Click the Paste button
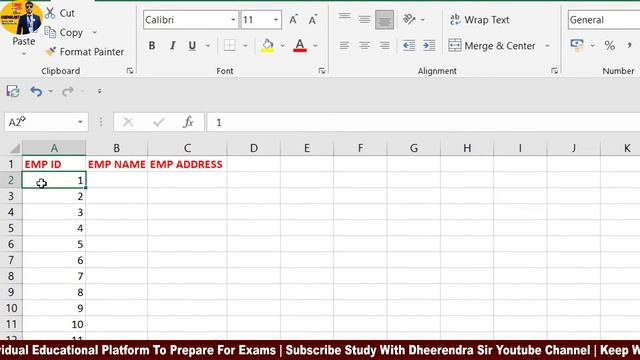Image resolution: width=640 pixels, height=360 pixels. (23, 41)
